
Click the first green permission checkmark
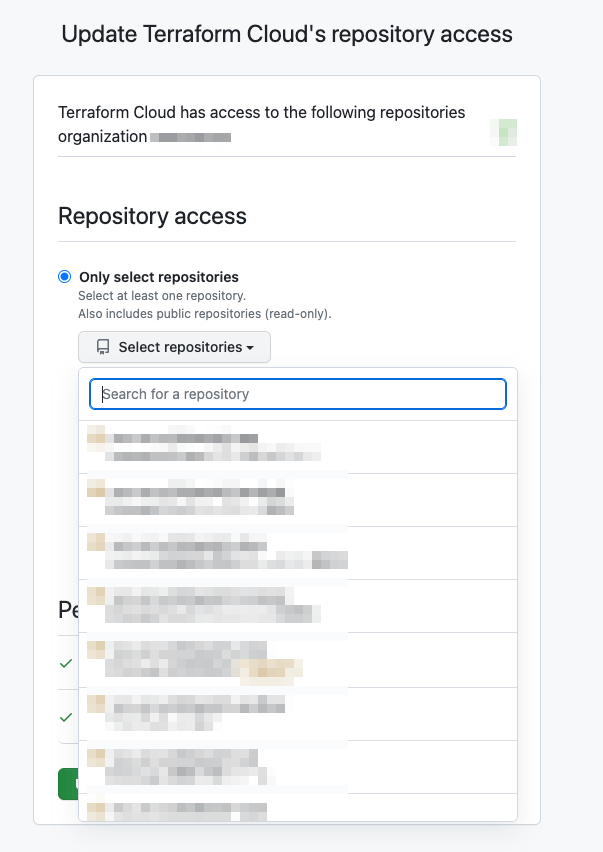[66, 663]
